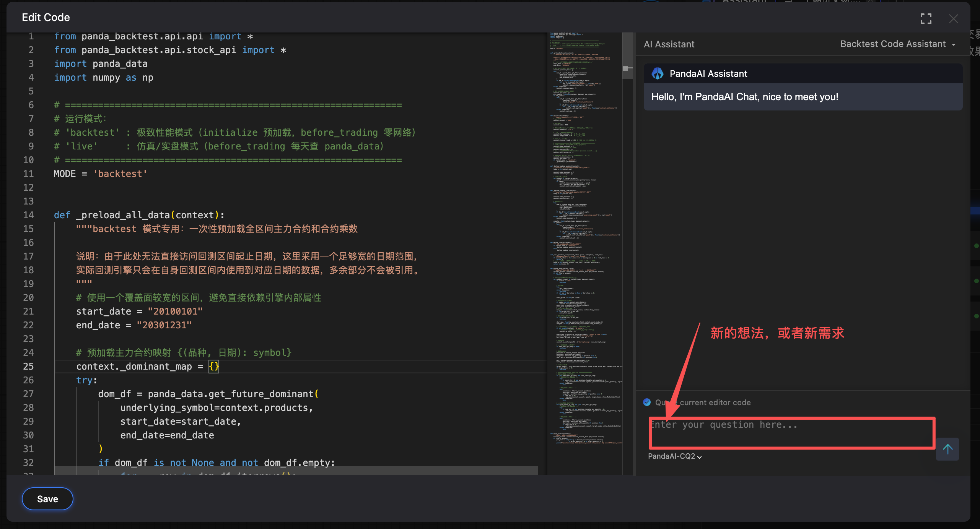This screenshot has width=980, height=529.
Task: Close the Edit Code dialog
Action: [x=953, y=18]
